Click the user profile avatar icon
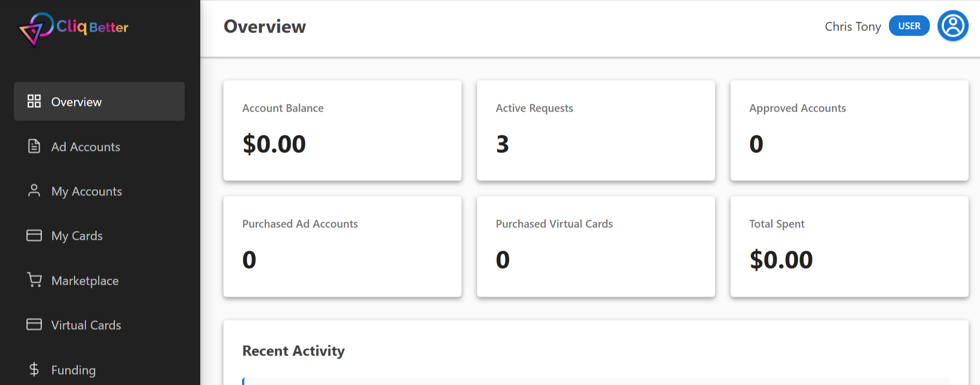 pyautogui.click(x=953, y=25)
